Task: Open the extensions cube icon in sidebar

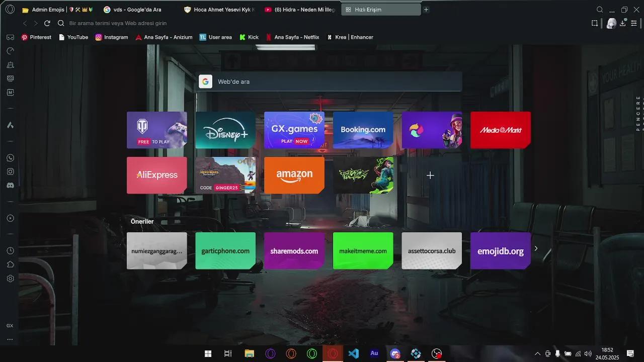Action: click(10, 264)
